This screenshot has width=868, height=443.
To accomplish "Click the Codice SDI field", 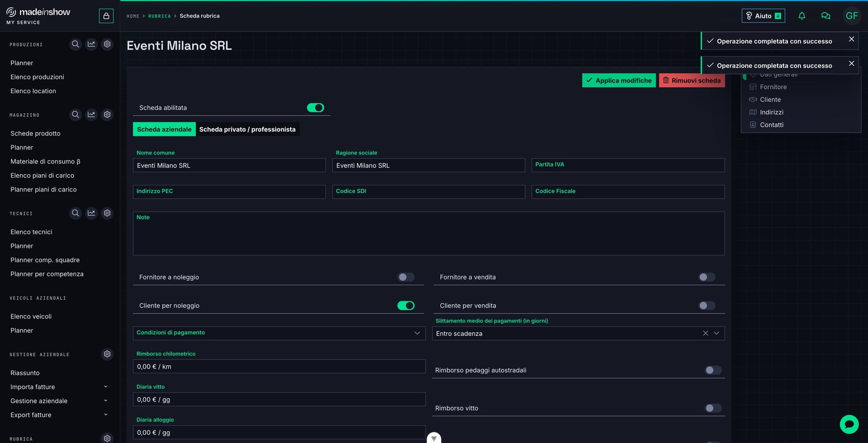I will pos(429,192).
